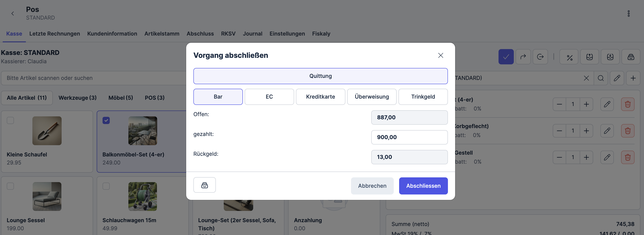Add a new customer with plus icon

click(x=633, y=78)
